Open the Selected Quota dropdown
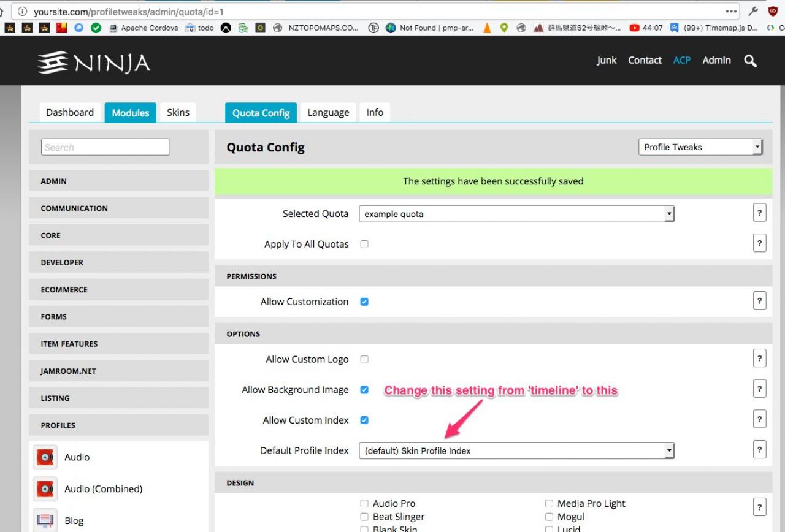 [x=516, y=214]
